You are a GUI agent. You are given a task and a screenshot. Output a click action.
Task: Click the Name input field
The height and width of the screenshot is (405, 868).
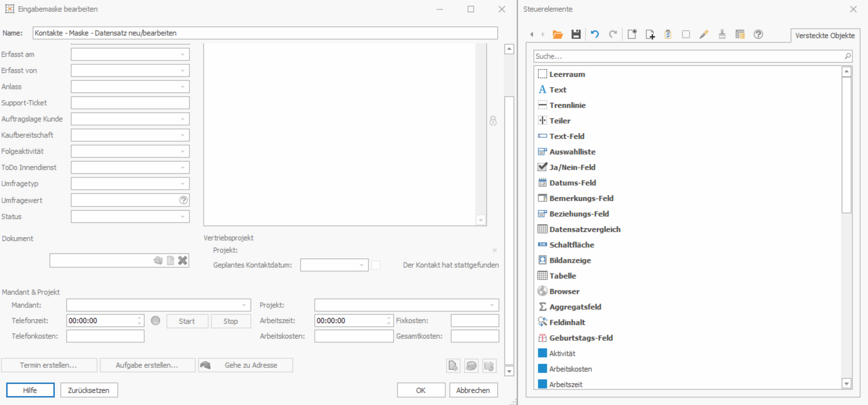click(265, 33)
